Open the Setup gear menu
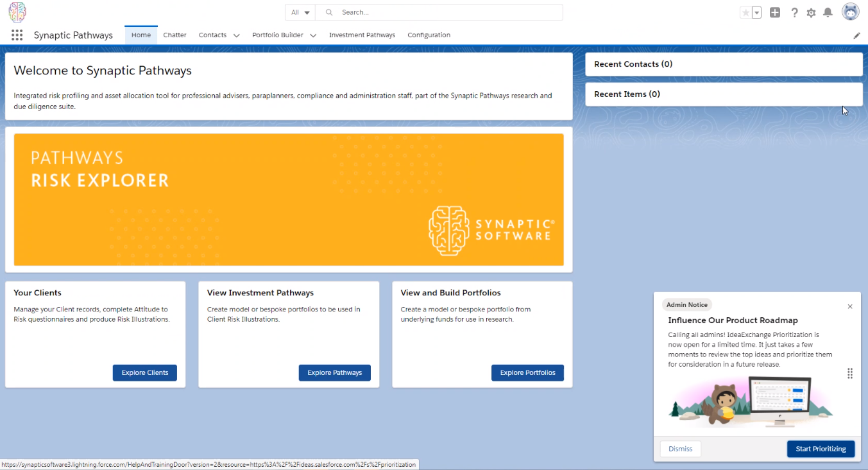 [811, 13]
